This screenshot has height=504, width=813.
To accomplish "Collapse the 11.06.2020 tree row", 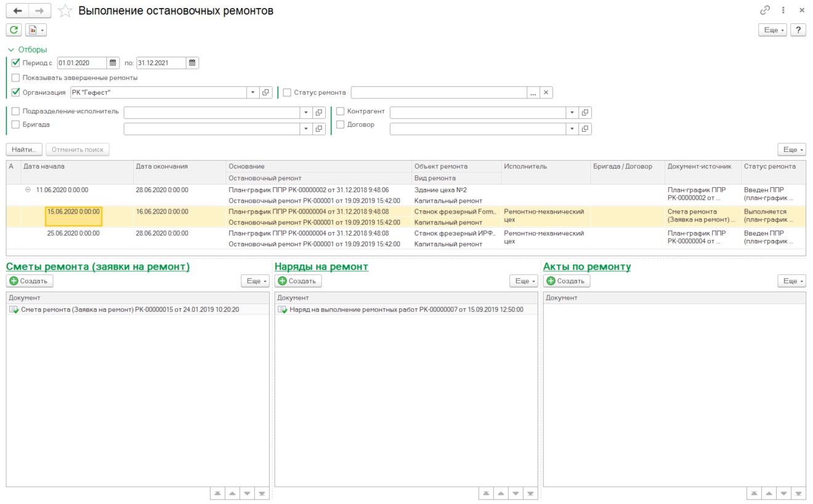I will [28, 190].
